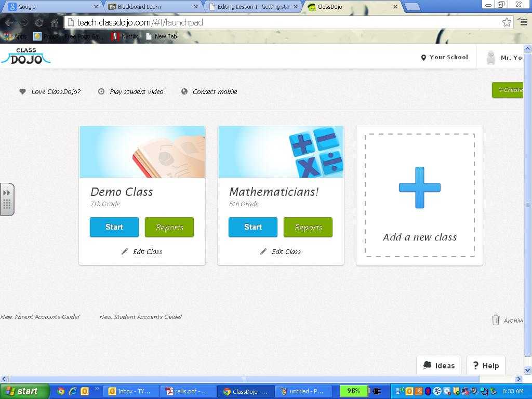Click the Help question mark icon
The image size is (532, 399).
pos(476,365)
